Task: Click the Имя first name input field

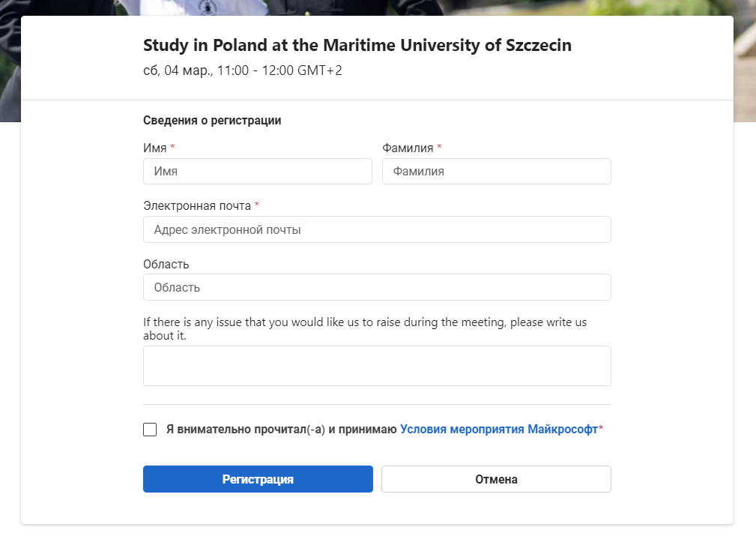Action: pos(257,171)
